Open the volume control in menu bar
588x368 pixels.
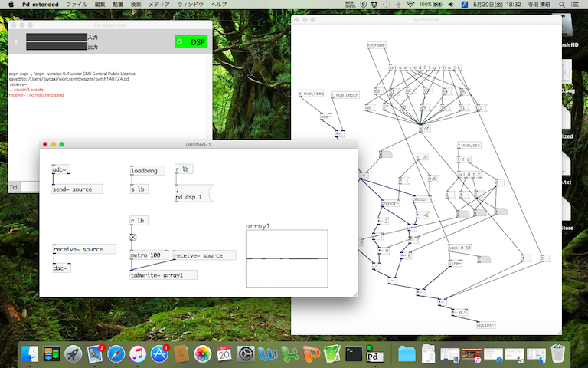451,5
